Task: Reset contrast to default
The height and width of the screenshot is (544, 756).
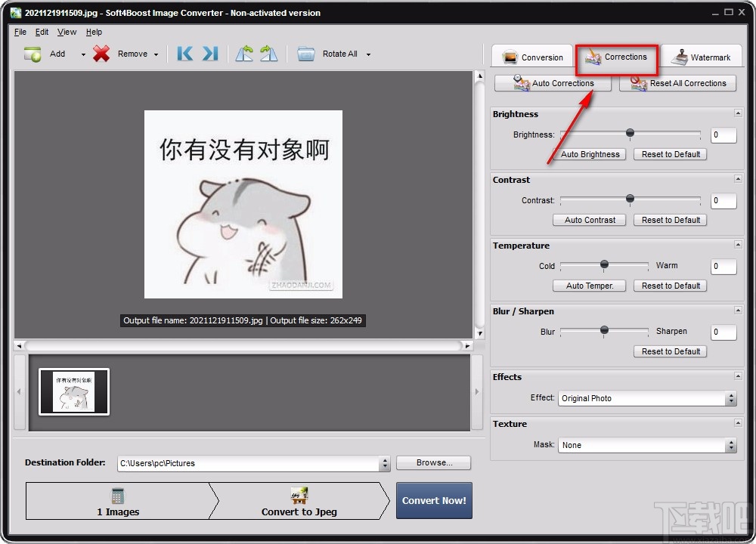Action: pos(670,220)
